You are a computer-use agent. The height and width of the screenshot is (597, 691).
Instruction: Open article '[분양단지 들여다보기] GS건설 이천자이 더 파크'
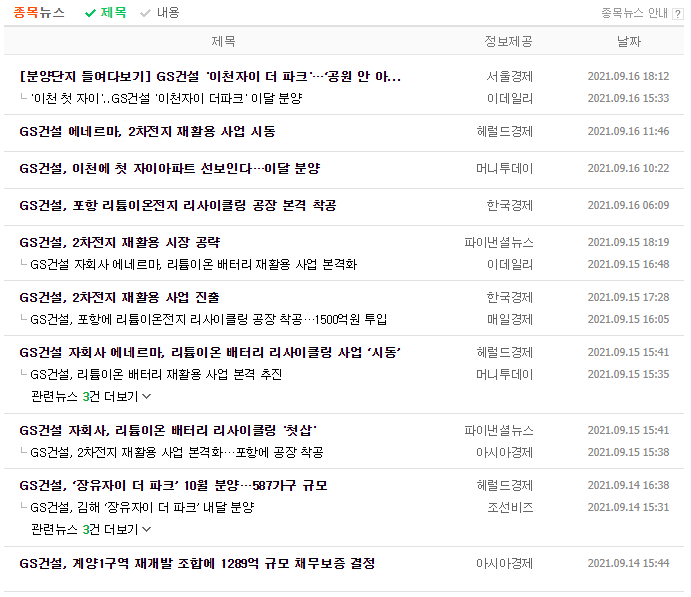coord(210,77)
